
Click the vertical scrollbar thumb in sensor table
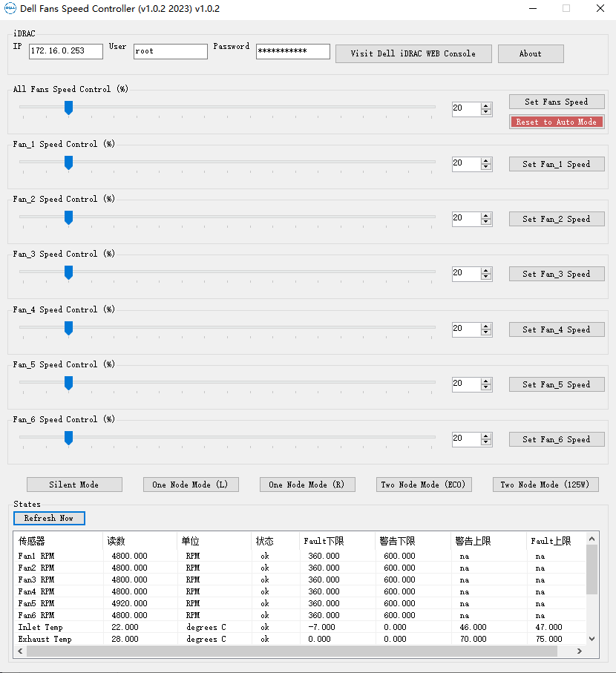point(592,570)
